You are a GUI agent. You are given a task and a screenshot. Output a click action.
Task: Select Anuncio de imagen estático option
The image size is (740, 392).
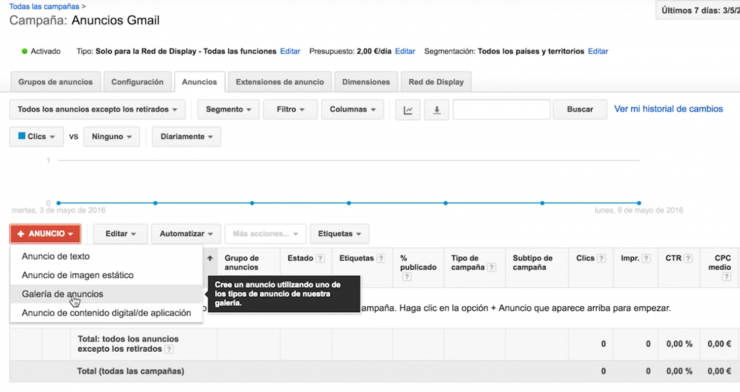107,275
